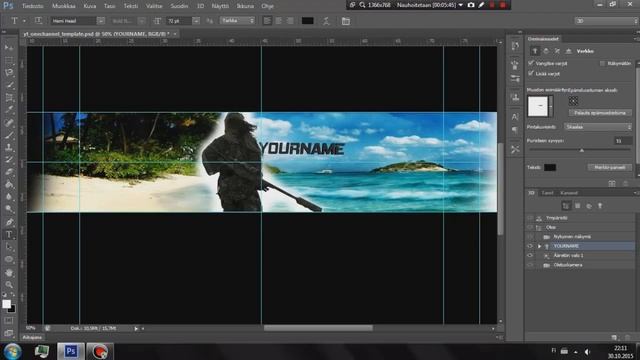Click the Palauta epämuodostuma button
This screenshot has width=640, height=360.
coord(600,113)
